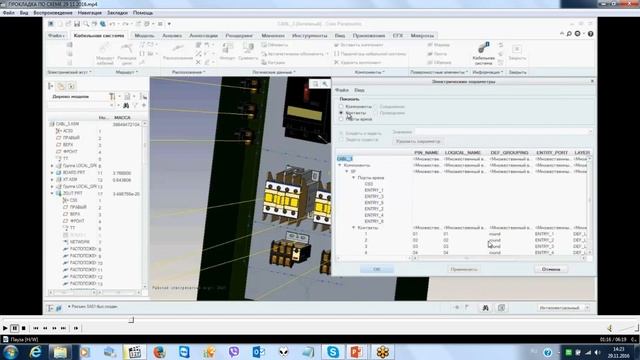The image size is (640, 360).
Task: Click the Pause button in the player
Action: (x=14, y=328)
